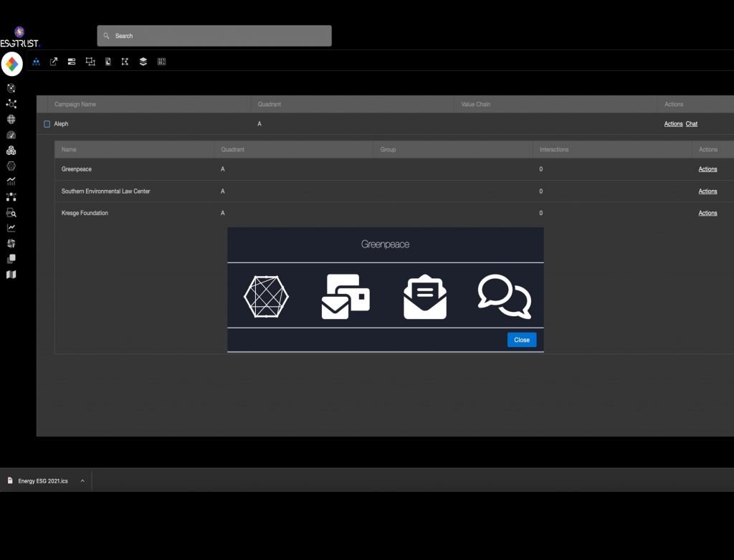
Task: Tick the Aleph campaign checkbox
Action: click(x=47, y=124)
